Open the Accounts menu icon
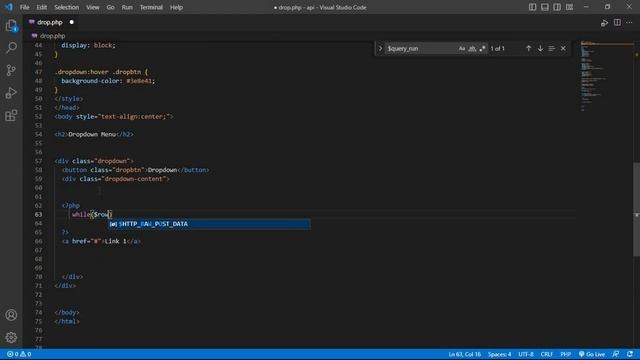Screen dimensions: 640x360 (11, 315)
